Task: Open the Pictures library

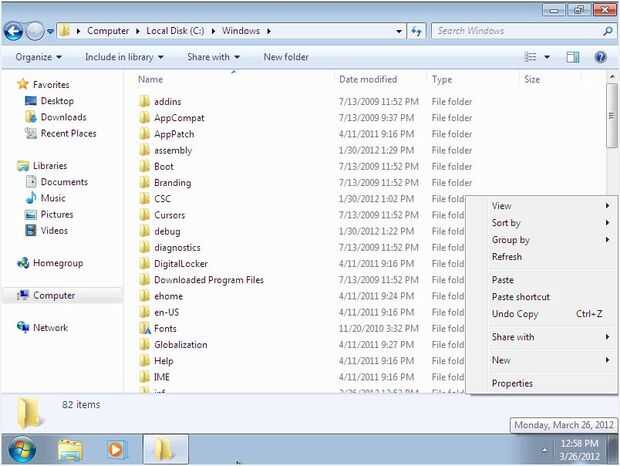Action: (57, 214)
